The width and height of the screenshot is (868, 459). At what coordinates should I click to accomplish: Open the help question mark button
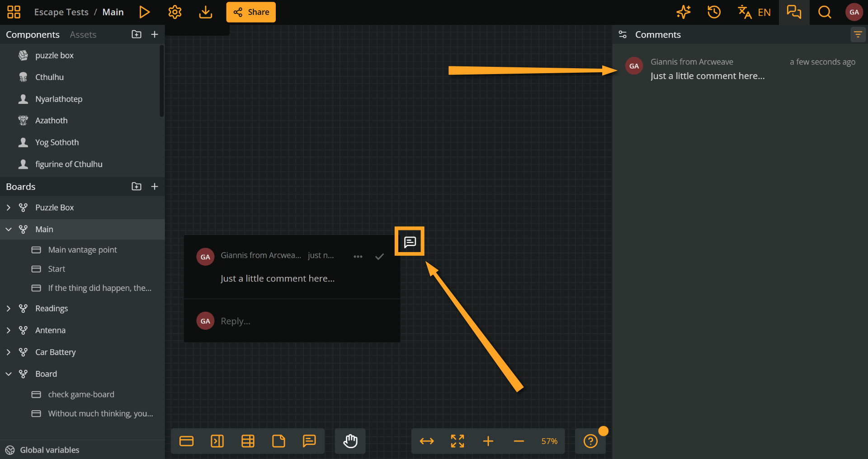point(590,441)
